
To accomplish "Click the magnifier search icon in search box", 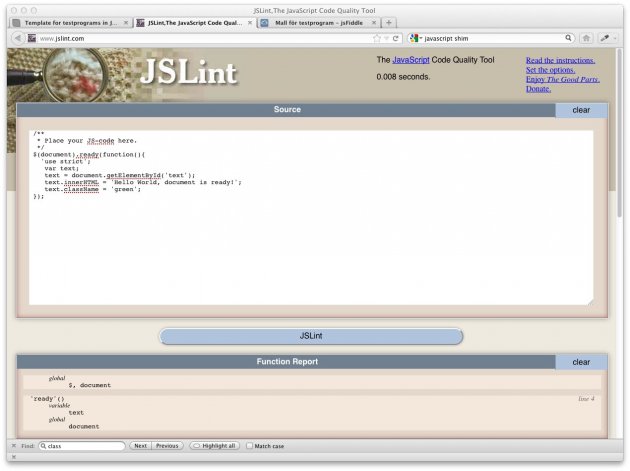I will 568,38.
